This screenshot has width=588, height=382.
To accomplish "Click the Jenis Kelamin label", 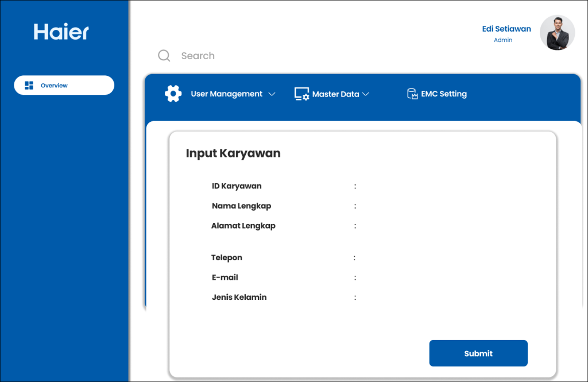I will click(239, 297).
